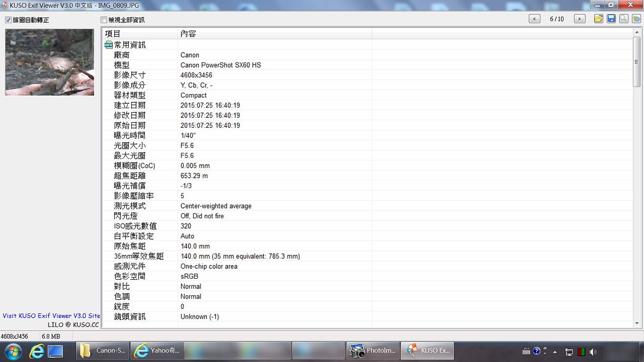
Task: Select the 感測元件 One-chip color area row
Action: tap(367, 267)
